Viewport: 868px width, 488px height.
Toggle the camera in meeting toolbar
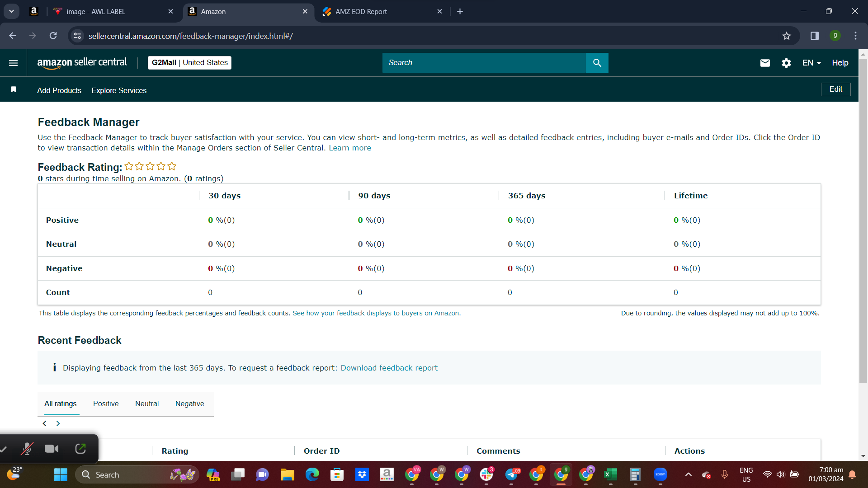[x=52, y=449]
